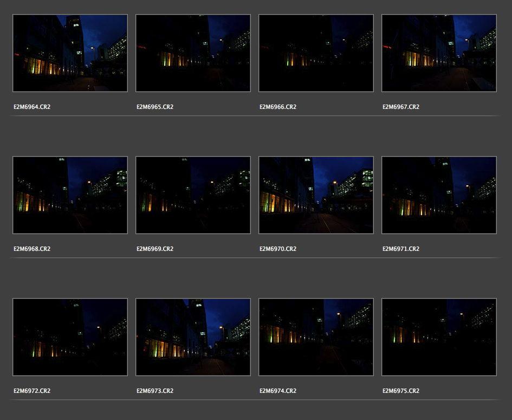
Task: Click the E2M6975.CR2 filename label
Action: point(401,391)
